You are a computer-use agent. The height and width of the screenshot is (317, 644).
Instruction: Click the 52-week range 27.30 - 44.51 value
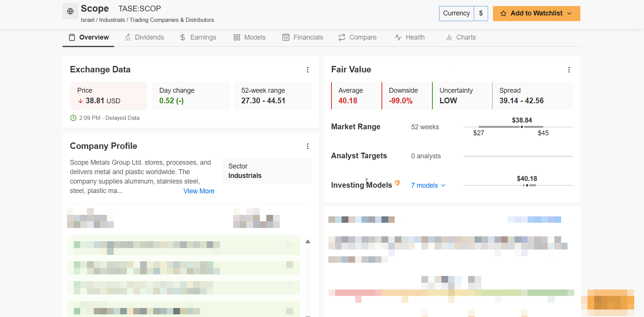click(263, 101)
